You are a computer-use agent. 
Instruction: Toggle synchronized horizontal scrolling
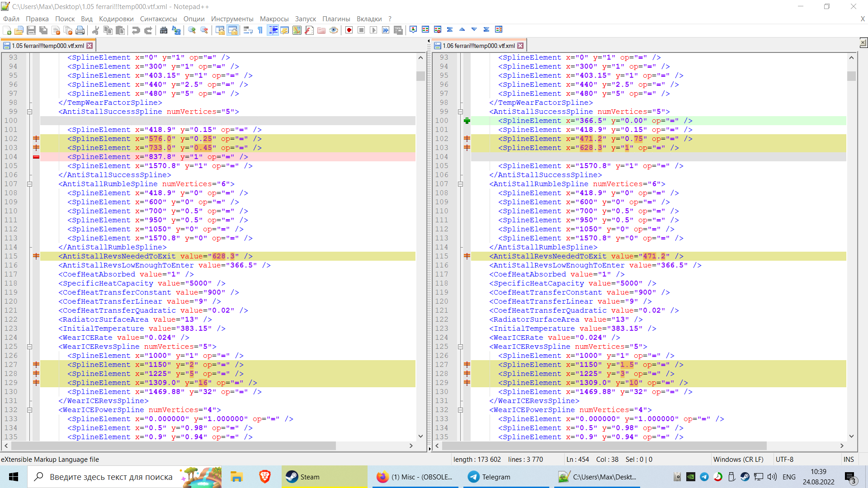232,30
